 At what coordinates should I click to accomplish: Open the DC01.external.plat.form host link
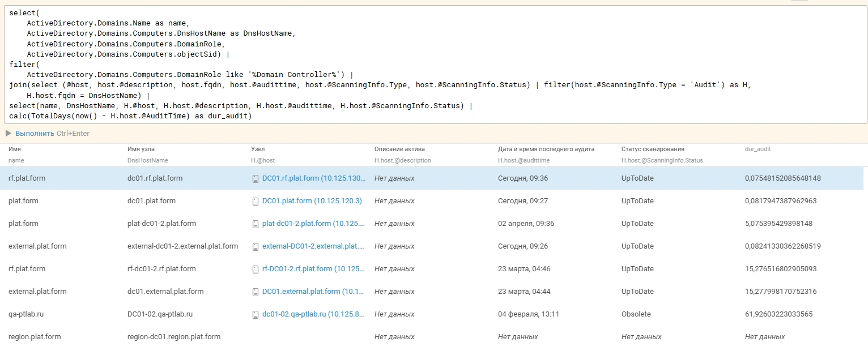click(313, 292)
